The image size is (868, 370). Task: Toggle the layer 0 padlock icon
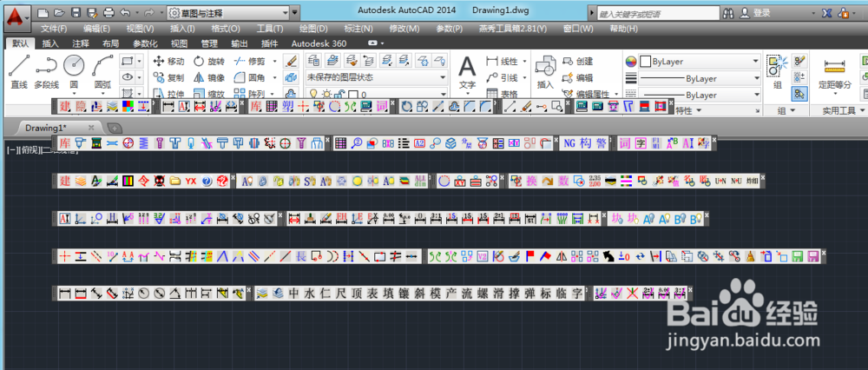340,94
